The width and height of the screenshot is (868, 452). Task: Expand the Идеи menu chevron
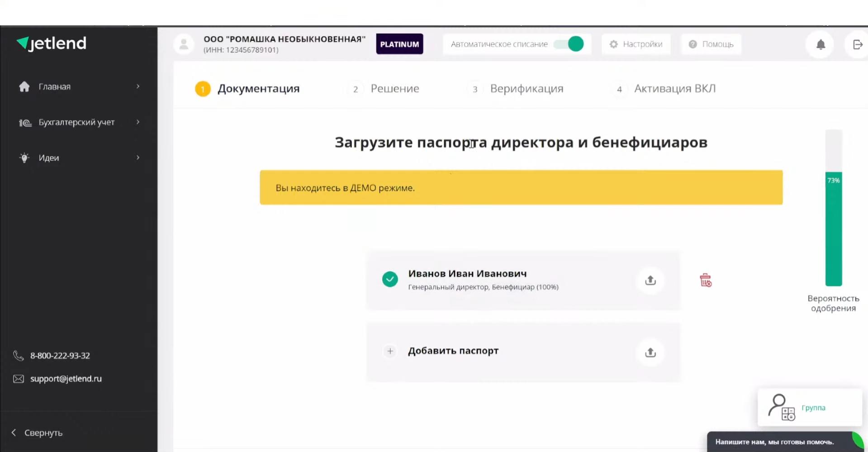click(138, 157)
